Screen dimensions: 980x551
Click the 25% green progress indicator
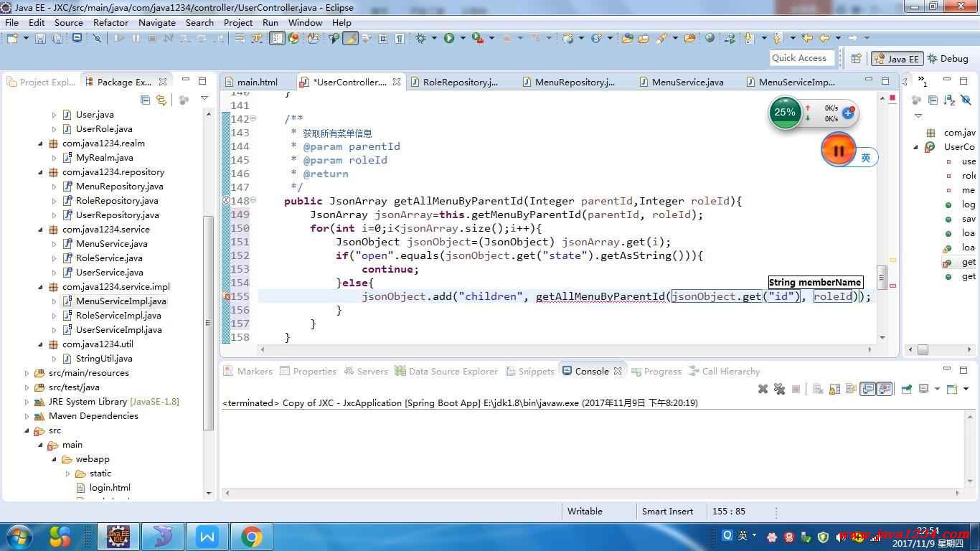(784, 113)
